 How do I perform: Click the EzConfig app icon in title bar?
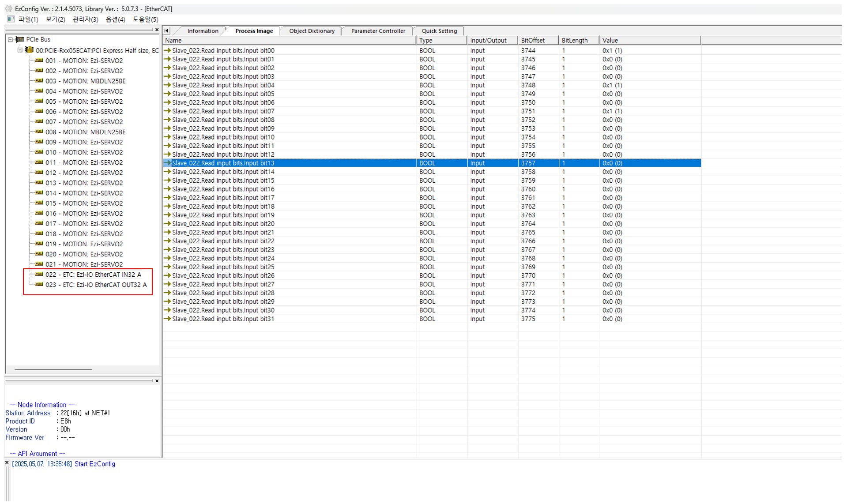(x=8, y=9)
